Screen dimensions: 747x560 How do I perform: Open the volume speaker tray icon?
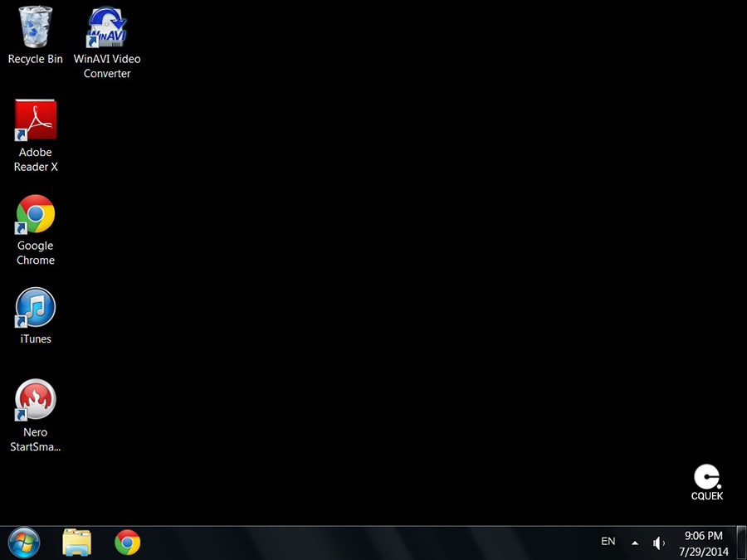pyautogui.click(x=659, y=543)
